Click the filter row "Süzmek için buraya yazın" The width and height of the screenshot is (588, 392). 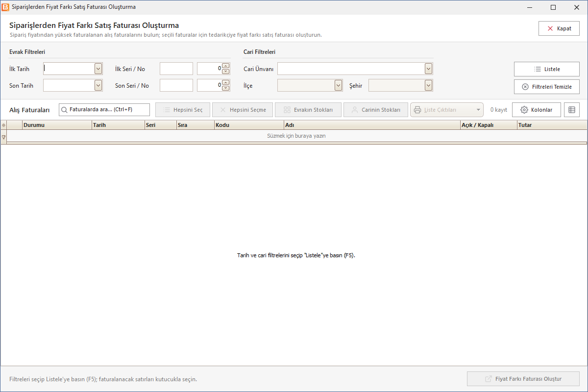point(296,136)
